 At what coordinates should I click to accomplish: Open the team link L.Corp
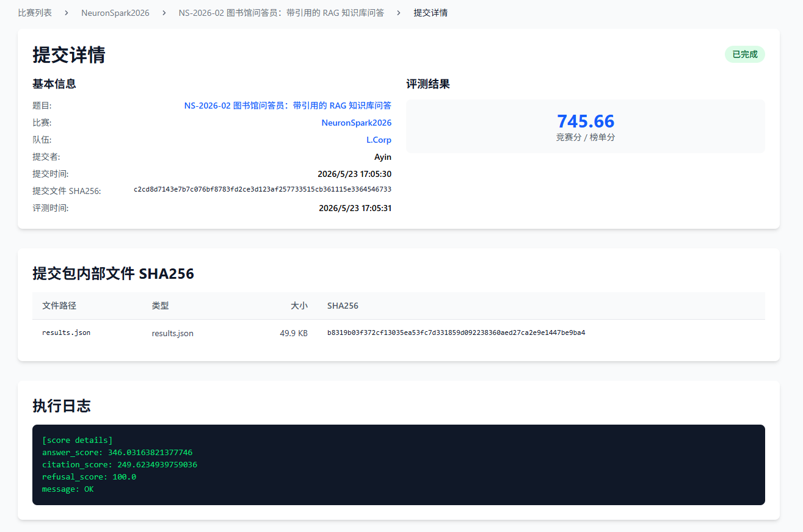tap(379, 140)
